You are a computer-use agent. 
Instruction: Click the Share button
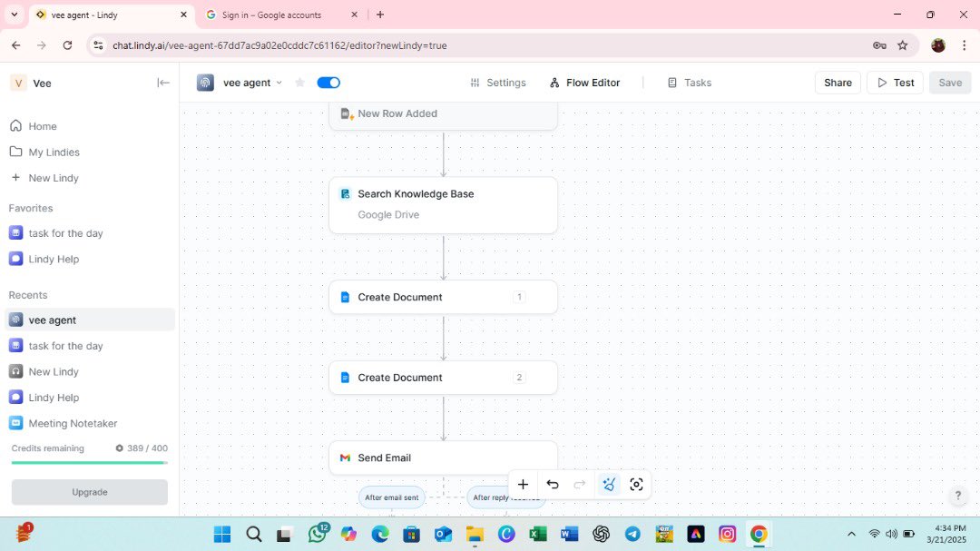(838, 83)
